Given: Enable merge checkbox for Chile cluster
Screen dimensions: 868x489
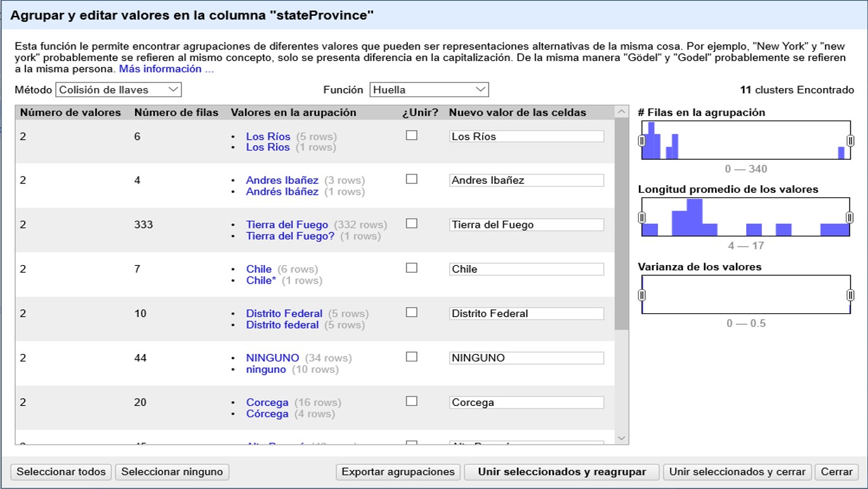Looking at the screenshot, I should pyautogui.click(x=412, y=268).
